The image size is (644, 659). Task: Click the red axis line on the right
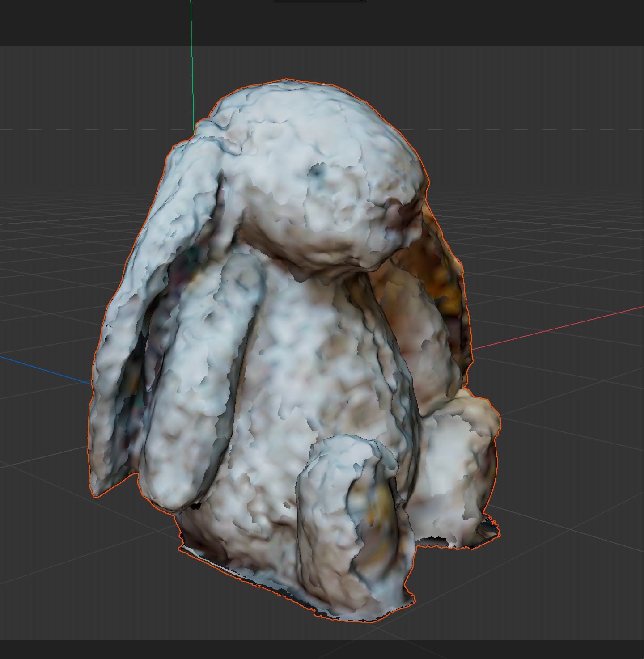[x=559, y=327]
